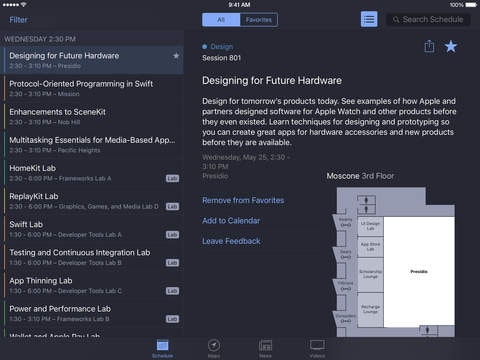Click the Lab badge on HomeKit Lab
Screen dimensions: 480x360
[172, 178]
